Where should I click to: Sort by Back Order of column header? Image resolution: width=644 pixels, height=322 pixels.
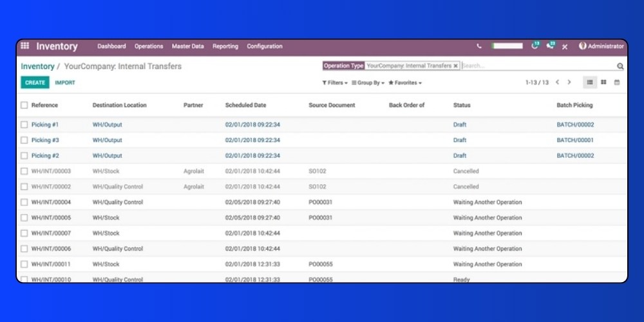(406, 105)
